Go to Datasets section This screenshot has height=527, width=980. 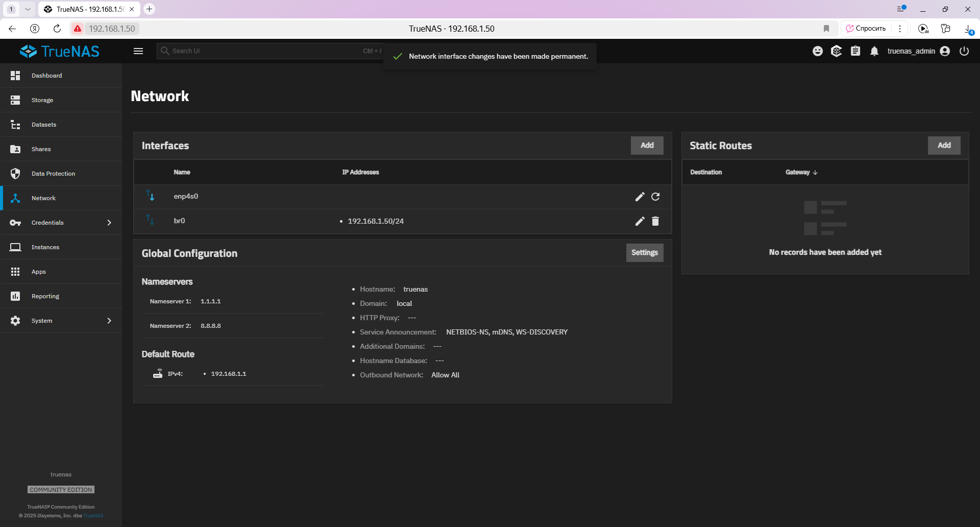tap(61, 125)
